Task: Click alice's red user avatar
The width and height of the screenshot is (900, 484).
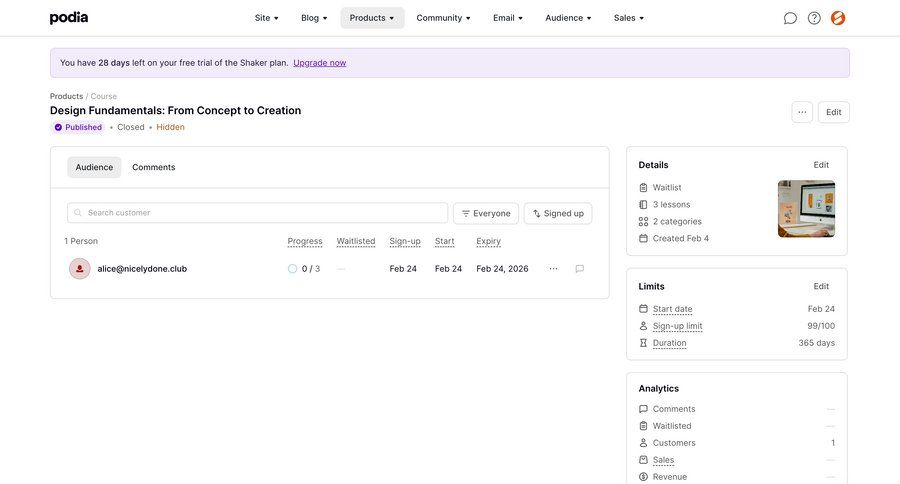Action: (80, 269)
